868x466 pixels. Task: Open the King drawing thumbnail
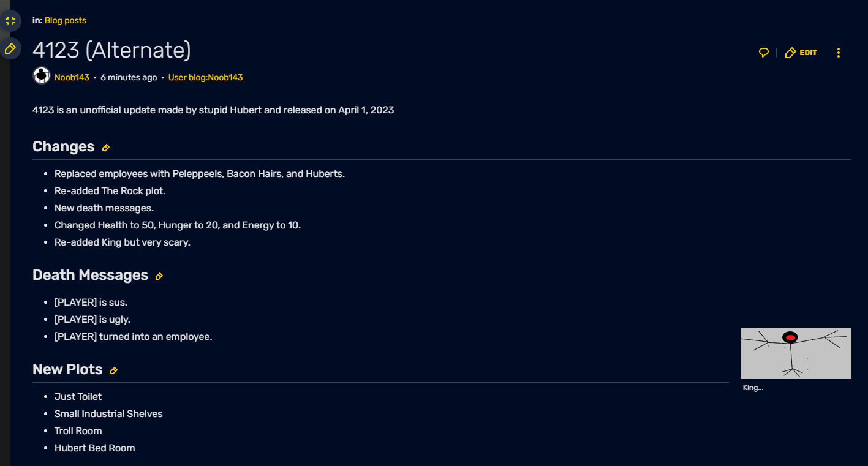click(796, 353)
